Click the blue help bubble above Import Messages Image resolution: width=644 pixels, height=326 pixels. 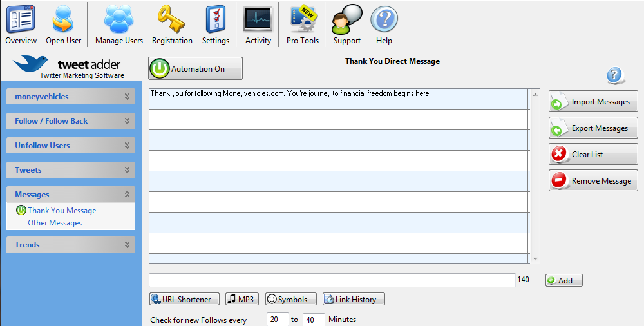tap(614, 75)
